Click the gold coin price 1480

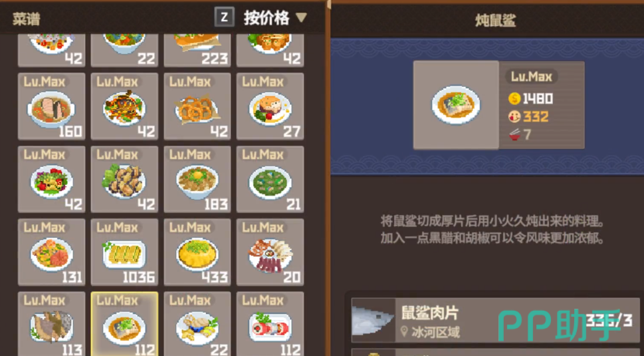tap(530, 98)
